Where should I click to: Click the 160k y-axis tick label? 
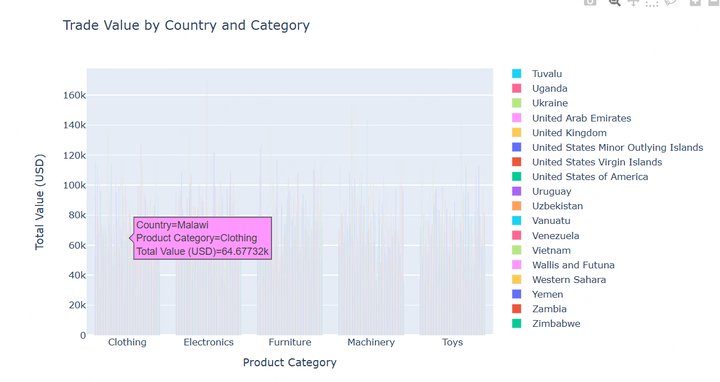tap(74, 96)
